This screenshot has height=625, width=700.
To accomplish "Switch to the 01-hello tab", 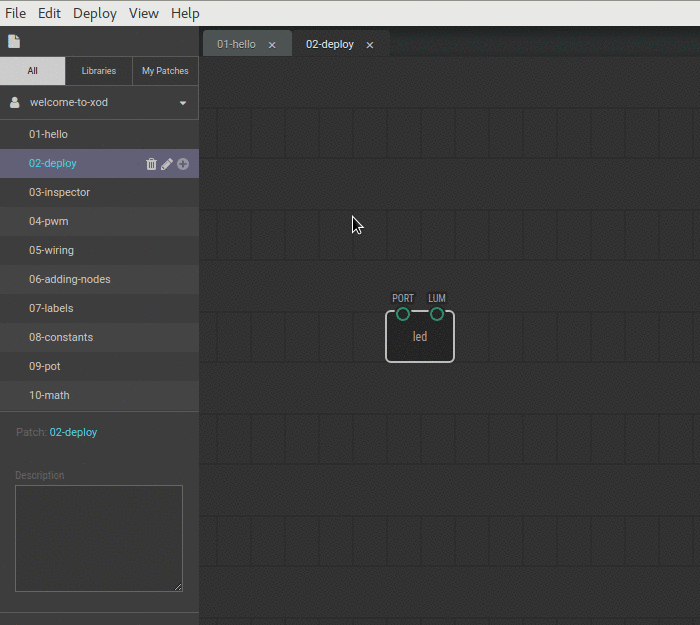I will [x=237, y=44].
